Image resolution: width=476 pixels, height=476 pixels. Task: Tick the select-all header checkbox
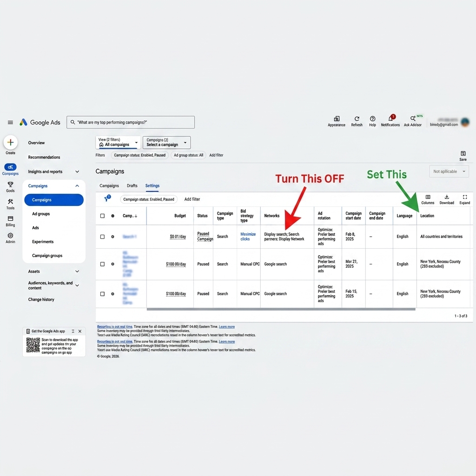point(102,216)
